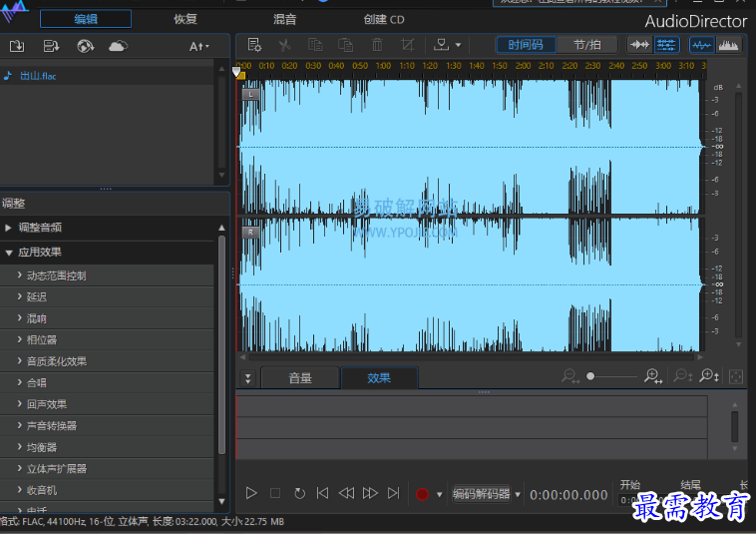
Task: Open the sort A↑ dropdown
Action: tap(198, 46)
